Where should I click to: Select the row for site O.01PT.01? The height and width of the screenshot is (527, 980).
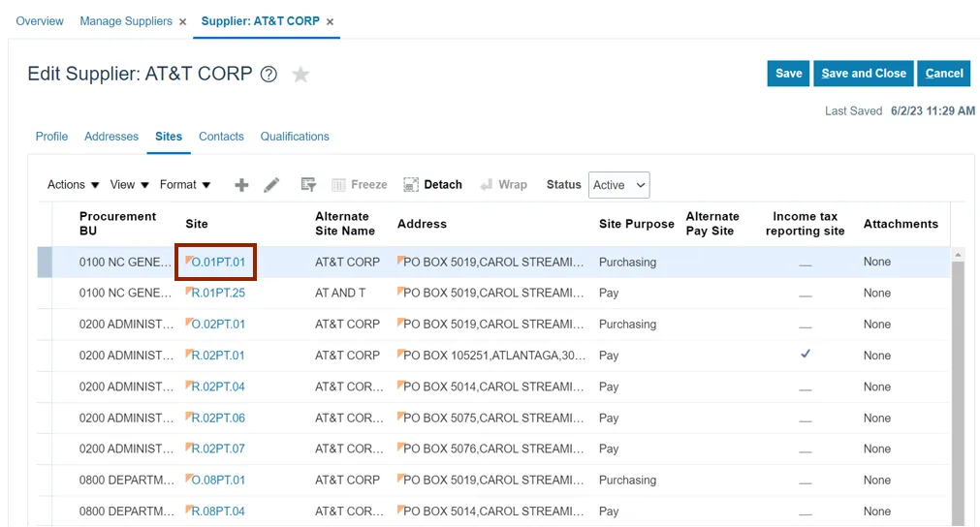tap(45, 263)
